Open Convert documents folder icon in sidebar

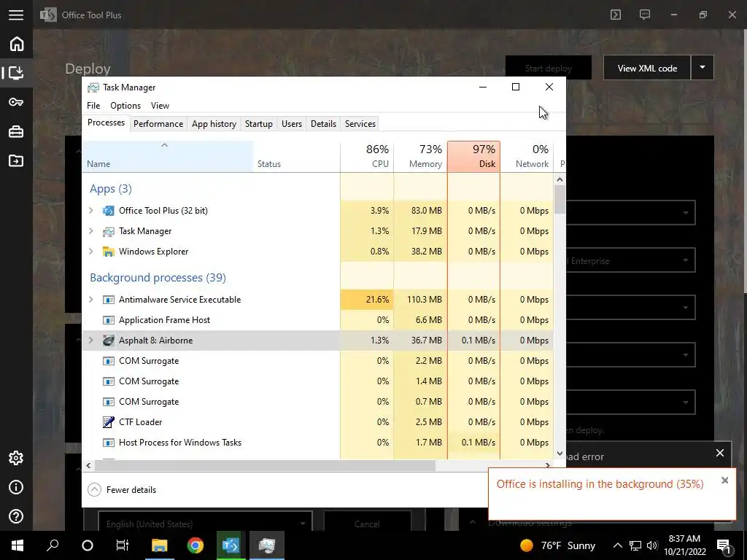[x=16, y=160]
